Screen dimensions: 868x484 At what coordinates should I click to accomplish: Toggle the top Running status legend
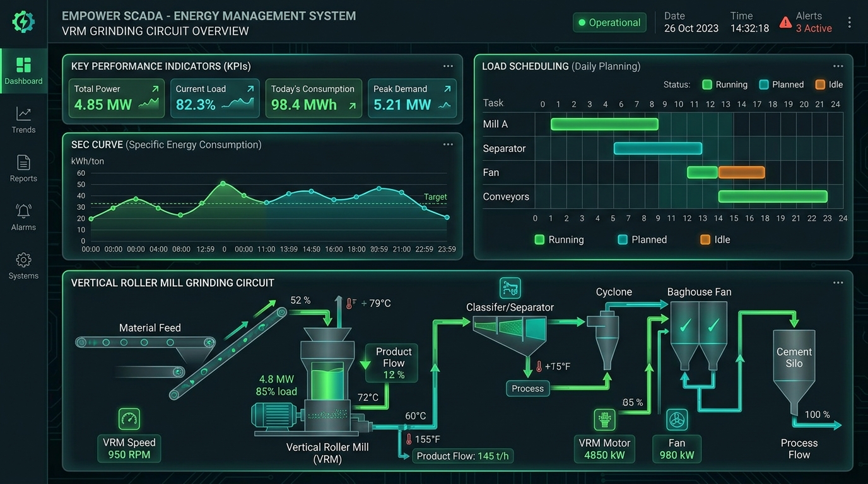(725, 84)
